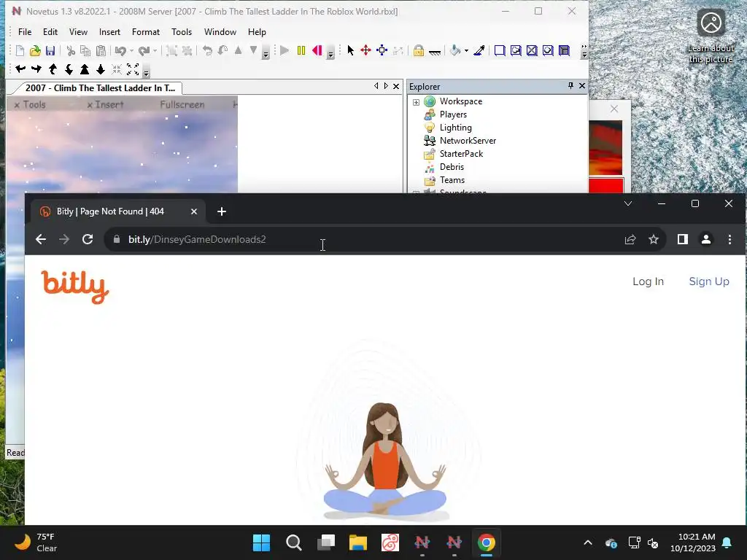Click the Copy icon in the toolbar
Image resolution: width=747 pixels, height=560 pixels.
[85, 50]
